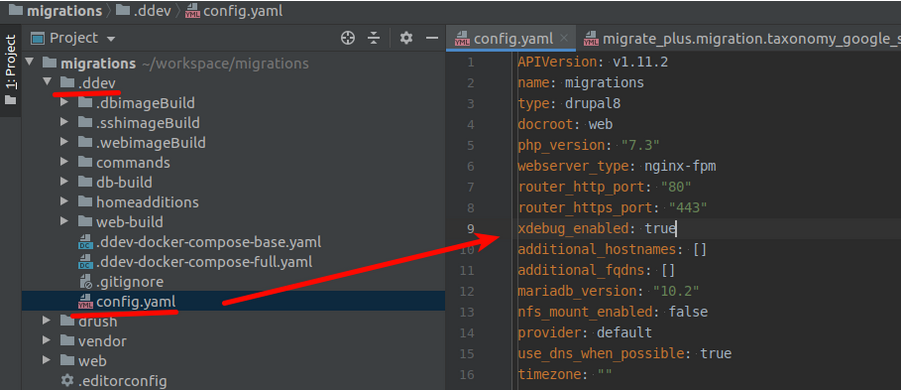Click the timezone key on line 16
The height and width of the screenshot is (390, 901).
(x=549, y=374)
